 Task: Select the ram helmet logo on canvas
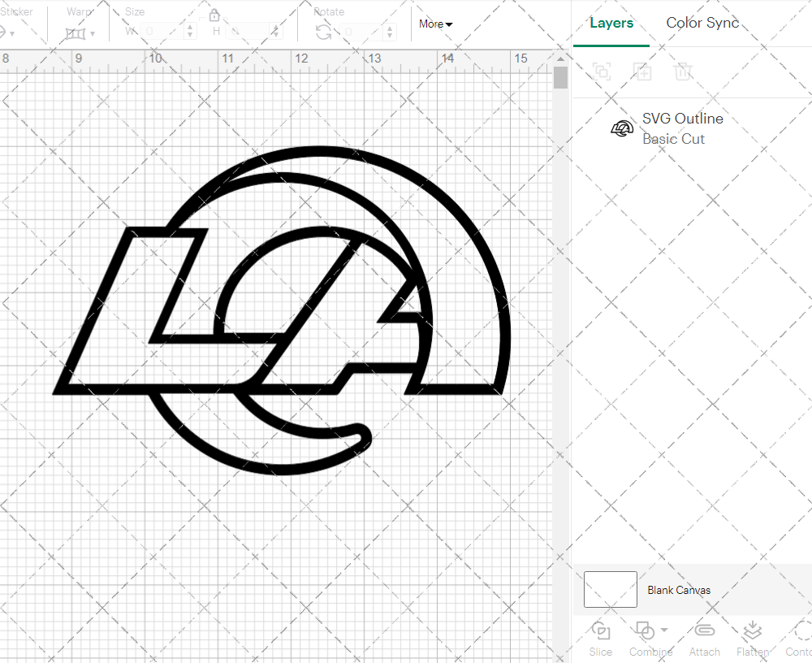(283, 310)
